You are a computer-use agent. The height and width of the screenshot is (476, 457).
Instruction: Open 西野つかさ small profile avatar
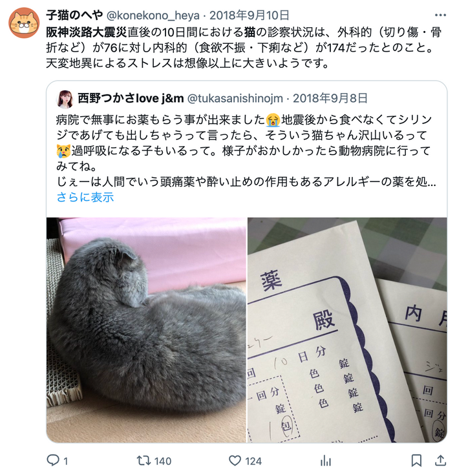(x=65, y=99)
